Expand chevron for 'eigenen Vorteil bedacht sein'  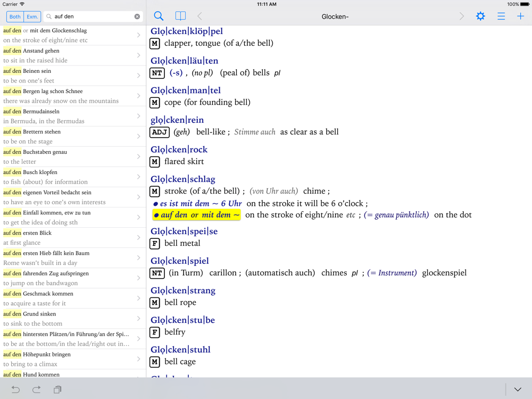pyautogui.click(x=138, y=197)
